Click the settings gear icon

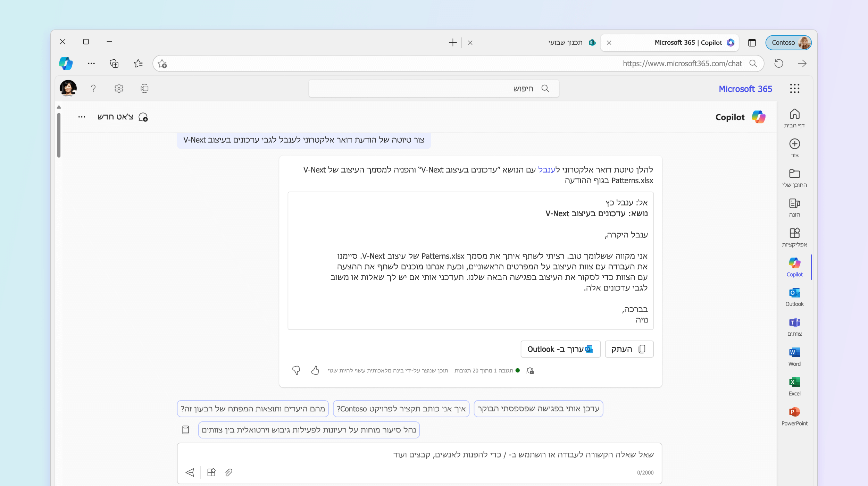118,88
